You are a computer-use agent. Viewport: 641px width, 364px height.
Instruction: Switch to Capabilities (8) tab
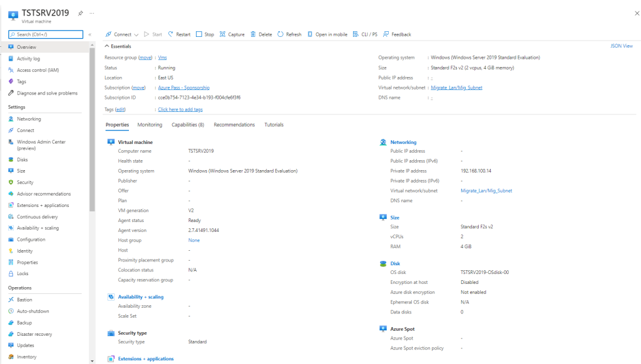point(188,124)
